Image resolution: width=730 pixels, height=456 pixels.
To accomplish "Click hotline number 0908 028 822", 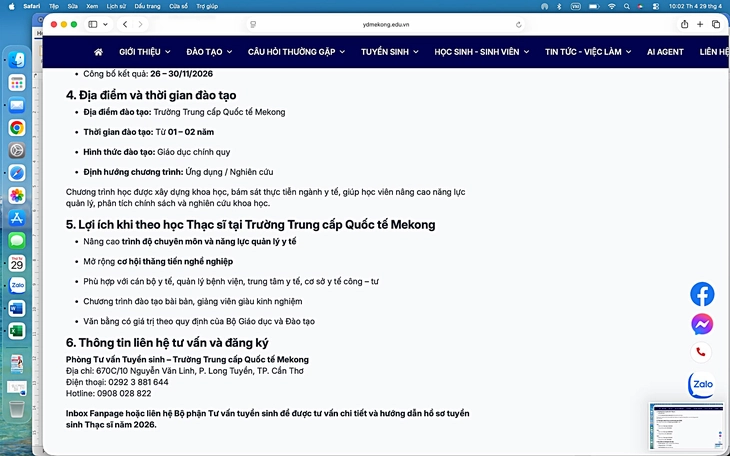I will point(124,393).
